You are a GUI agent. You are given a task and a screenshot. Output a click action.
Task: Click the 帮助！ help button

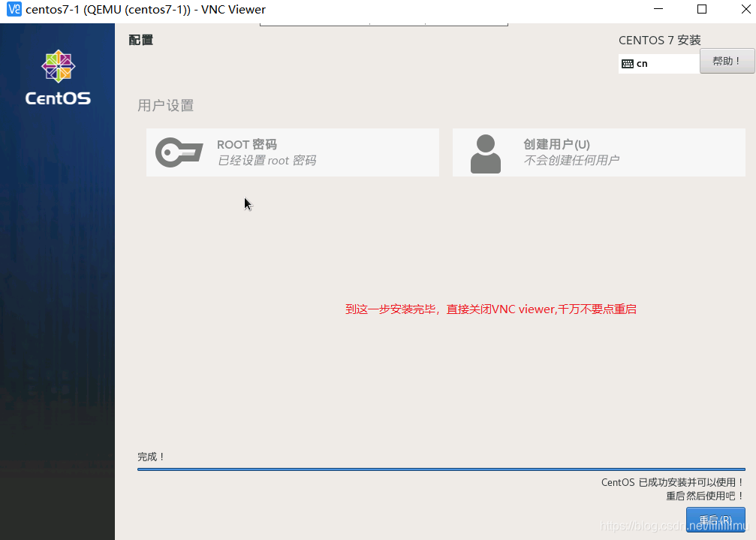(x=727, y=62)
